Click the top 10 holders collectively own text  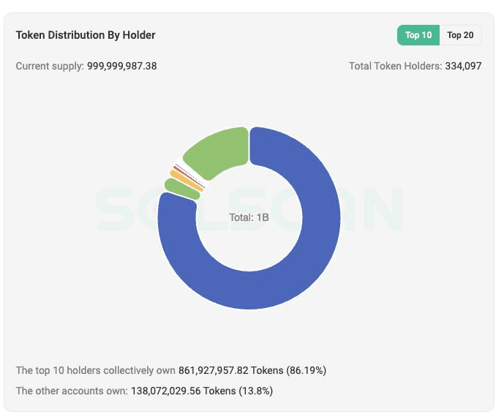(x=96, y=370)
